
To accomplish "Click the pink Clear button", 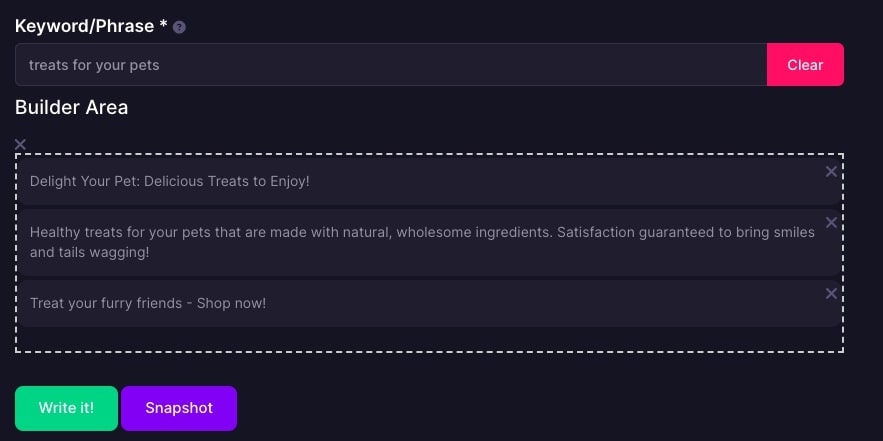I will [x=805, y=65].
